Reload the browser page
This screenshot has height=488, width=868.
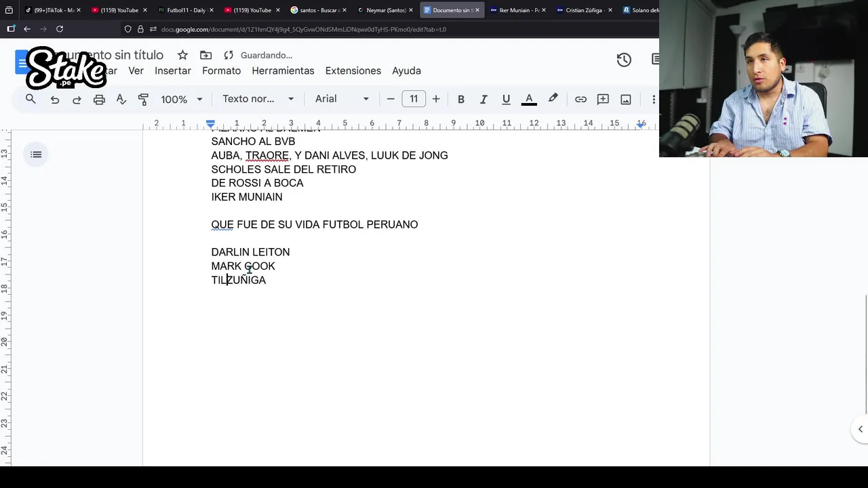pyautogui.click(x=60, y=29)
